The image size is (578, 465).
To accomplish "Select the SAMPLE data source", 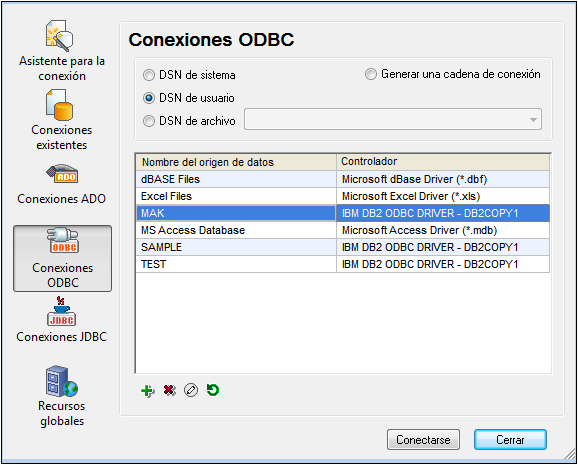I will (x=236, y=247).
